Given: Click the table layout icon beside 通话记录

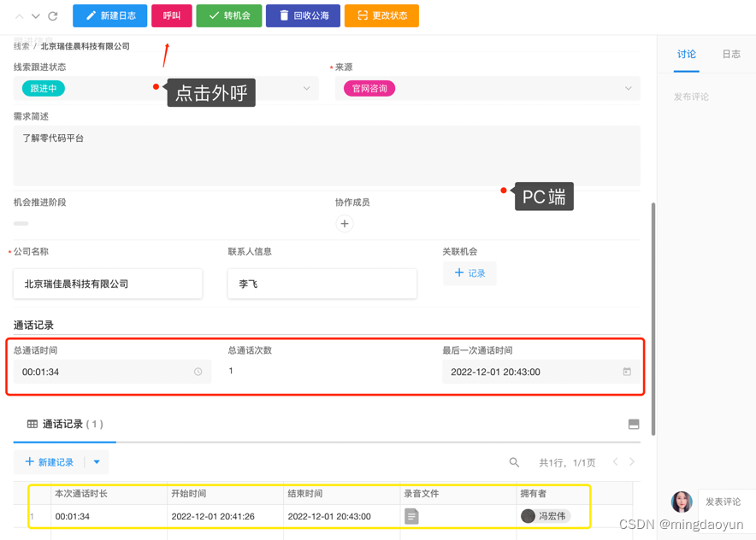Looking at the screenshot, I should tap(634, 424).
